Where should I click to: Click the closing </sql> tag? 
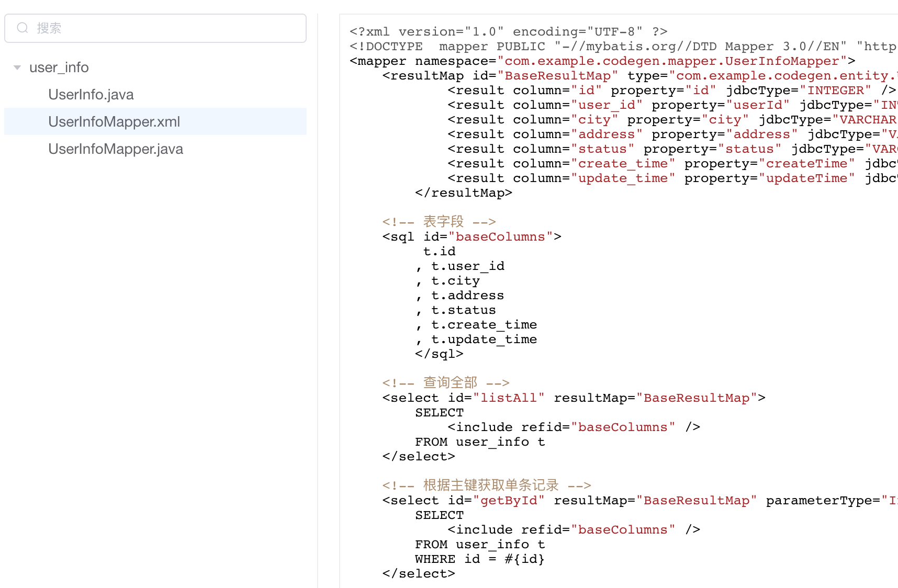click(x=439, y=354)
